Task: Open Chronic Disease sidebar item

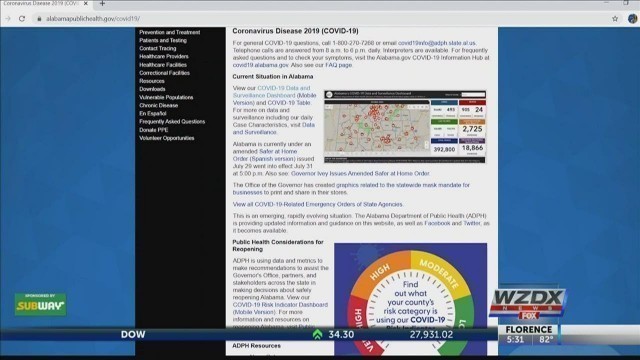Action: coord(158,105)
